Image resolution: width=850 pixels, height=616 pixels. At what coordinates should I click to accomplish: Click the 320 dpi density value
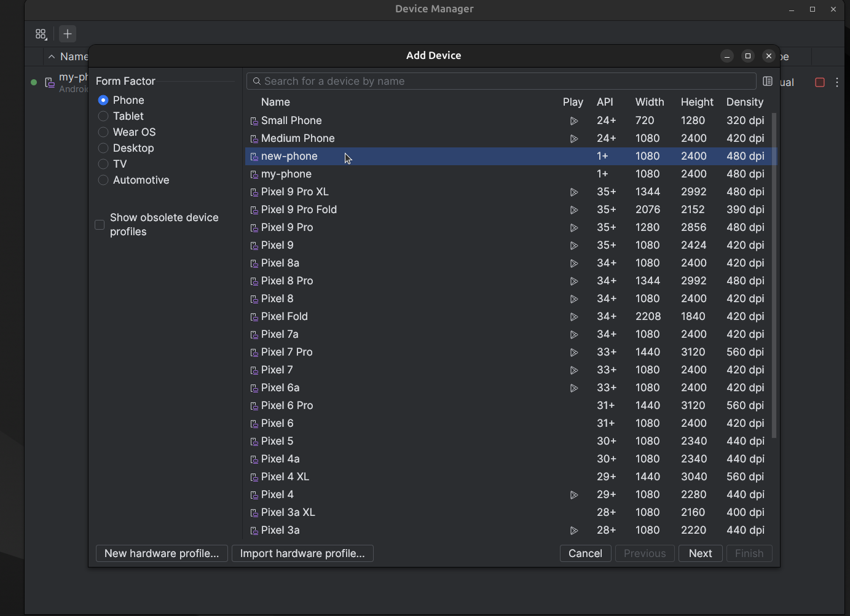pos(746,120)
